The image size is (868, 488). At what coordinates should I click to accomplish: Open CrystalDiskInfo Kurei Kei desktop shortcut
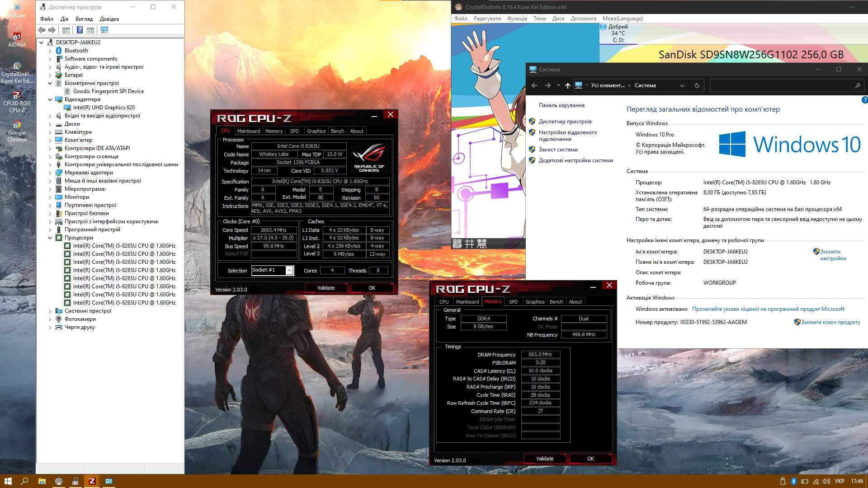click(17, 73)
